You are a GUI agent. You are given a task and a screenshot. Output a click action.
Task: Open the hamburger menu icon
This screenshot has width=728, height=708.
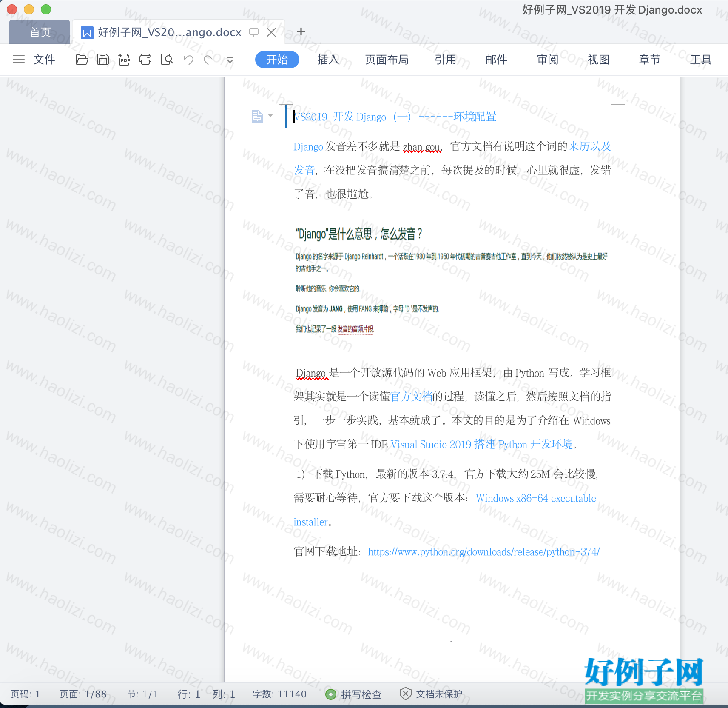pos(19,60)
